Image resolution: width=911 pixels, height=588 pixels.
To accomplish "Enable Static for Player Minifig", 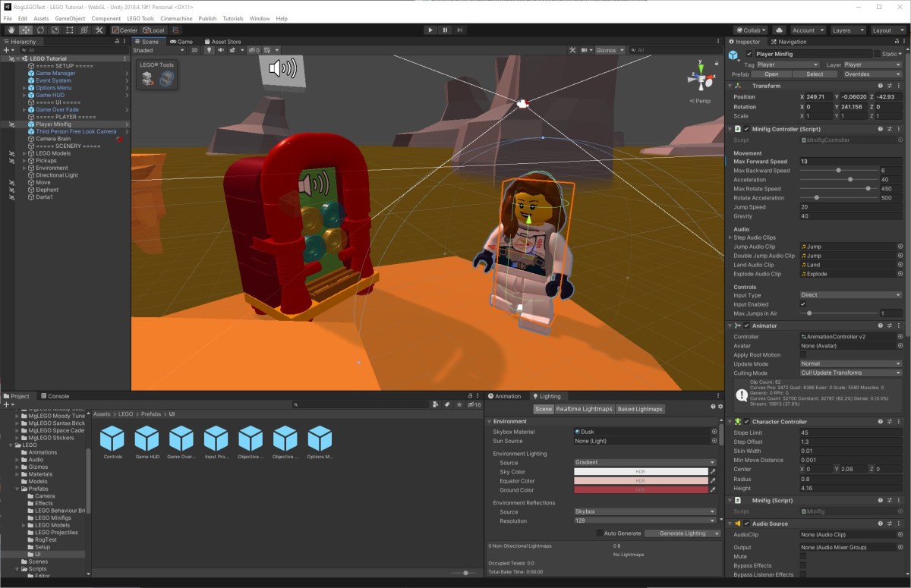I will [878, 53].
